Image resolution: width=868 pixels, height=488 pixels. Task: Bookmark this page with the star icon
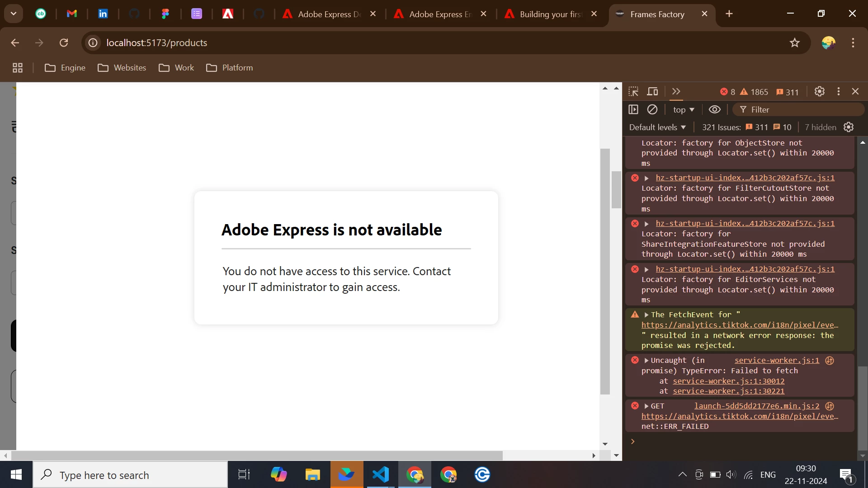click(794, 43)
